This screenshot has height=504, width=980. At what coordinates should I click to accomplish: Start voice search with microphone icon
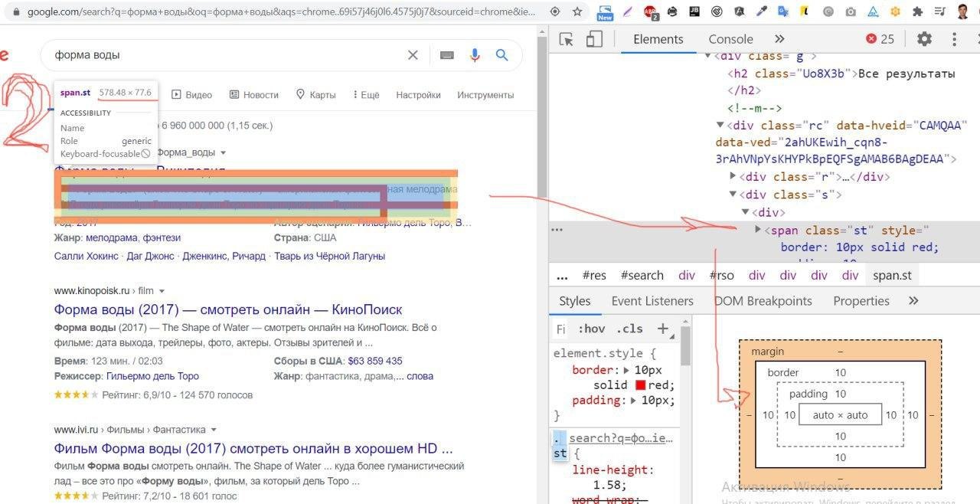(475, 55)
